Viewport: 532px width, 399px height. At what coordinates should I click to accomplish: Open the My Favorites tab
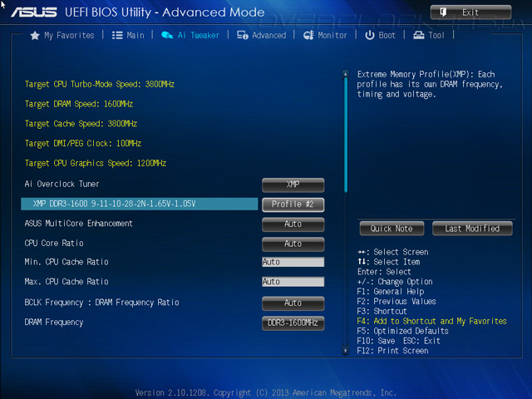(x=62, y=35)
